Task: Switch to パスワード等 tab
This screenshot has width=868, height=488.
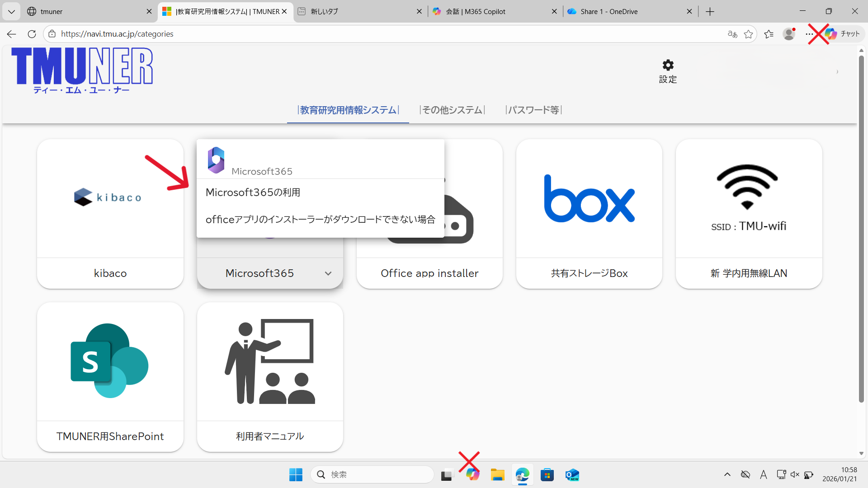Action: pos(533,110)
